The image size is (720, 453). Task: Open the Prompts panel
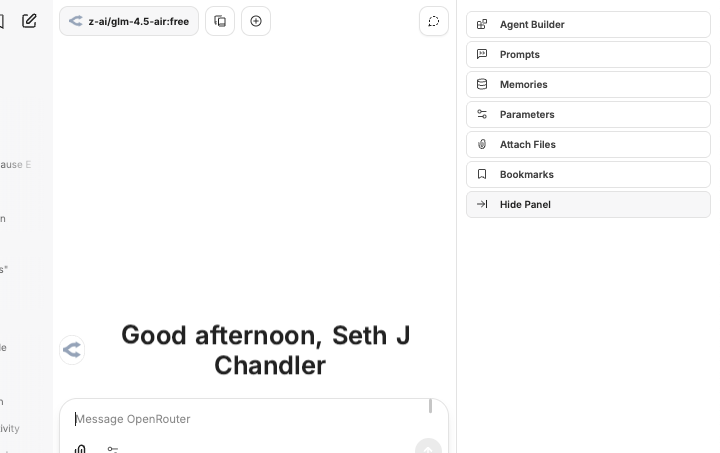pos(588,54)
